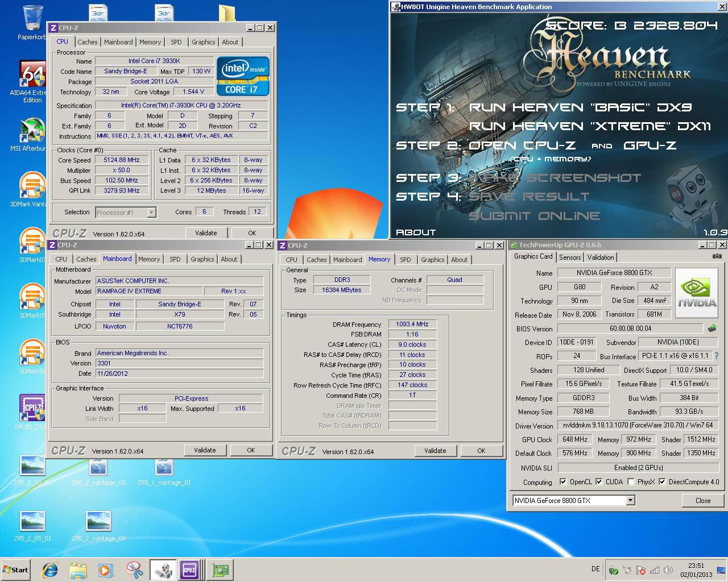Click GPU-Z screenshot camera icon
This screenshot has width=728, height=582.
click(717, 256)
